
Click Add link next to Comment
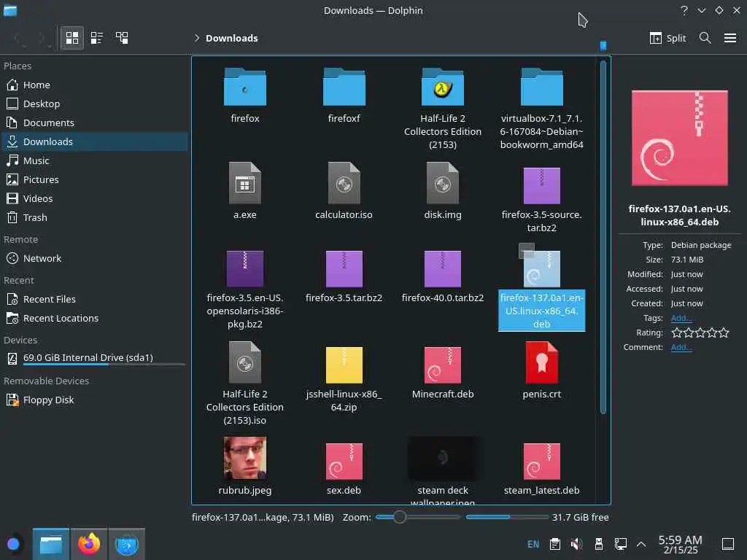point(681,347)
